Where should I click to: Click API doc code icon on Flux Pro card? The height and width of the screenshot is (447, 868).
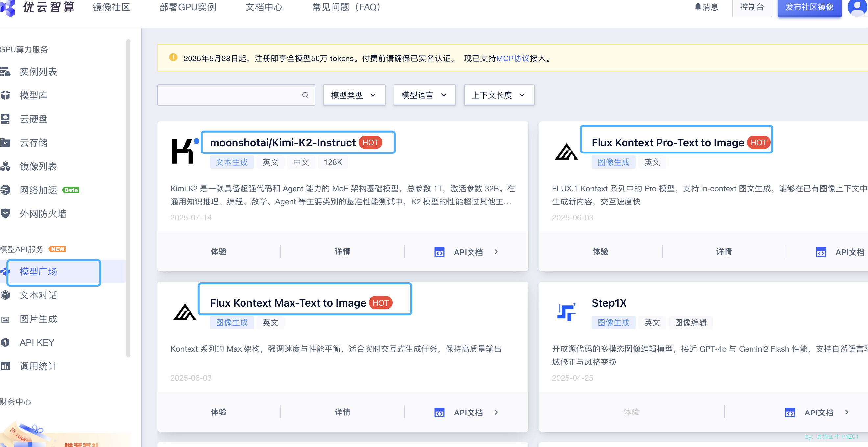click(x=821, y=252)
